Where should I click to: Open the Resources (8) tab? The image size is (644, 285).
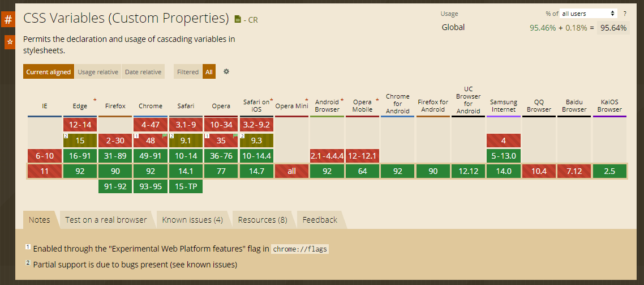tap(263, 220)
